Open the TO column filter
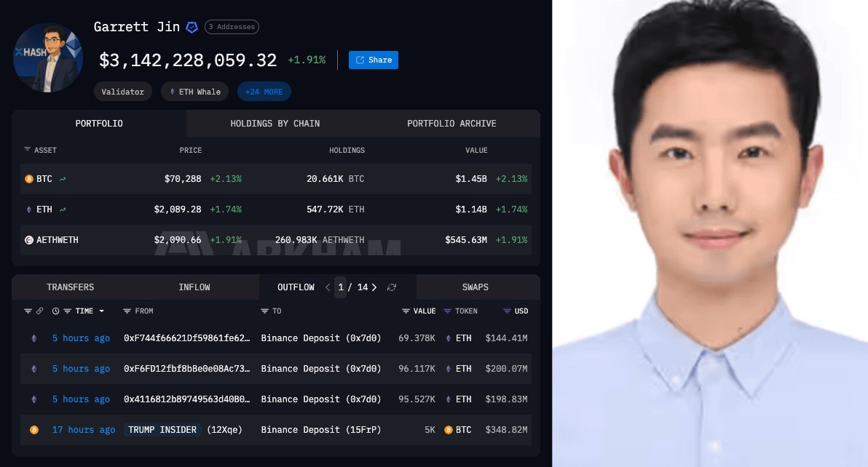Image resolution: width=868 pixels, height=467 pixels. point(264,311)
